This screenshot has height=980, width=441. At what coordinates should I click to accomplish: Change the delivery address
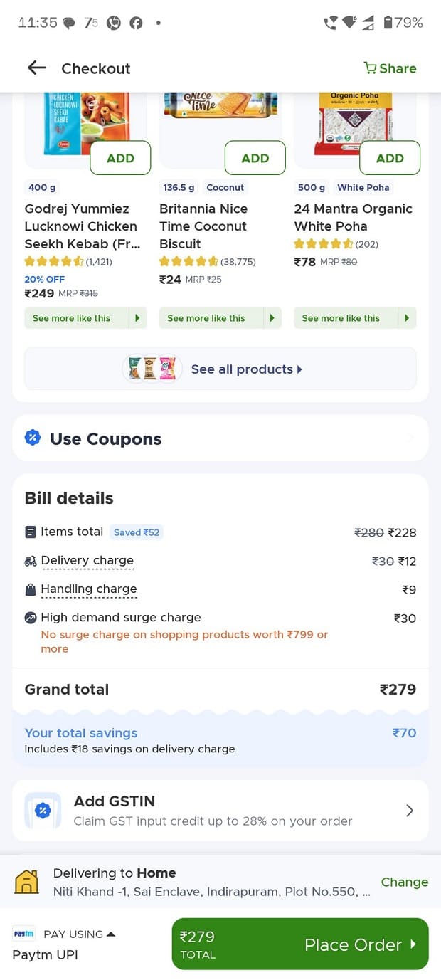click(x=405, y=882)
